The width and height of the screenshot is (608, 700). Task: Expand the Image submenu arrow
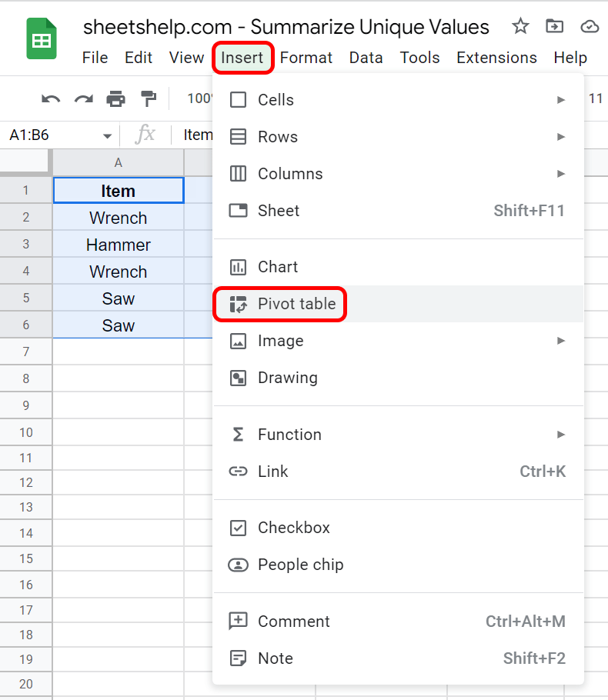tap(561, 341)
